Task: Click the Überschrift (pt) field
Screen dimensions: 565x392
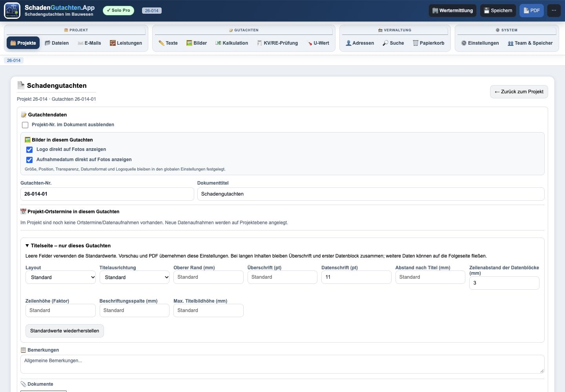Action: click(x=282, y=277)
